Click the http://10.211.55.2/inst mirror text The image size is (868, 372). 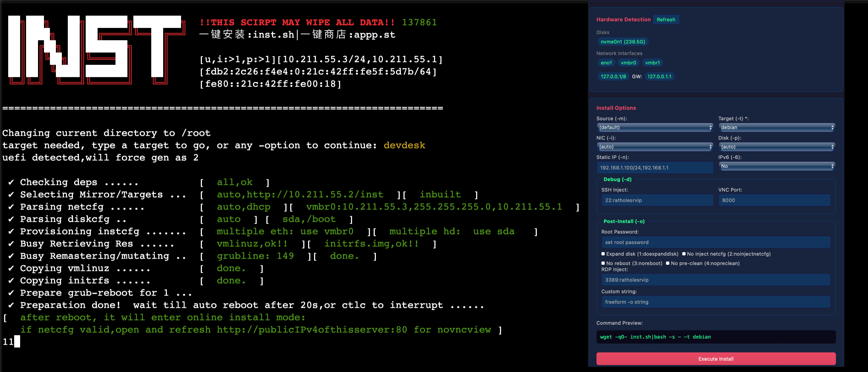(315, 195)
